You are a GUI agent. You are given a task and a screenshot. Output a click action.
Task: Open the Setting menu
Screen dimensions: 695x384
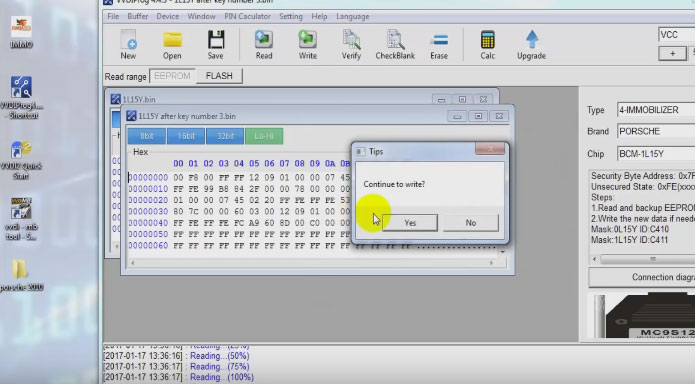click(x=291, y=16)
